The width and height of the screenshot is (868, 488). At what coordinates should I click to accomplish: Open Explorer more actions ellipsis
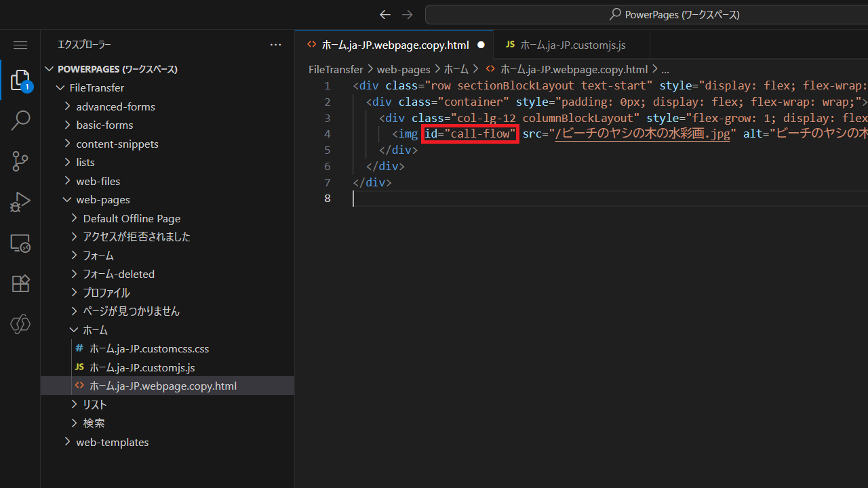[275, 45]
